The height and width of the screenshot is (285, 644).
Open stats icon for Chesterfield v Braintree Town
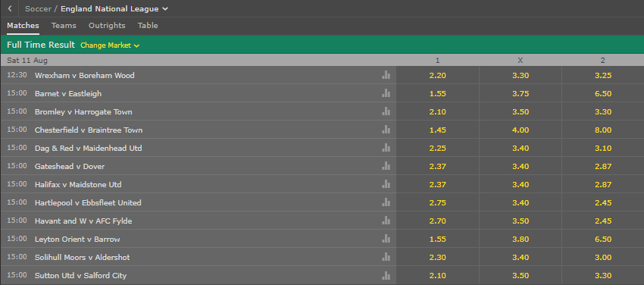click(x=386, y=130)
